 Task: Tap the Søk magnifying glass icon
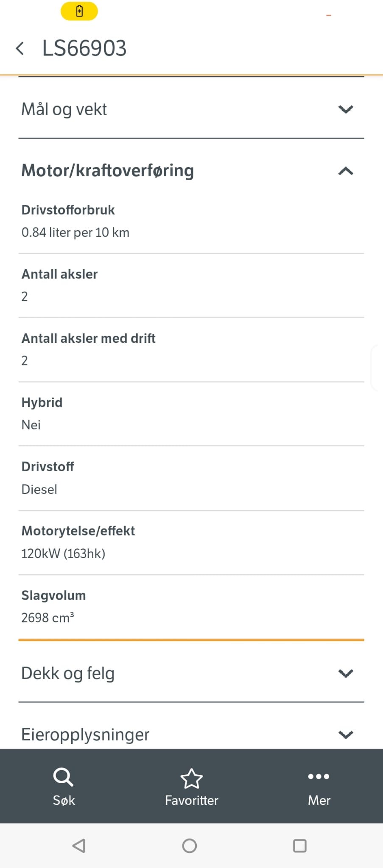click(63, 777)
